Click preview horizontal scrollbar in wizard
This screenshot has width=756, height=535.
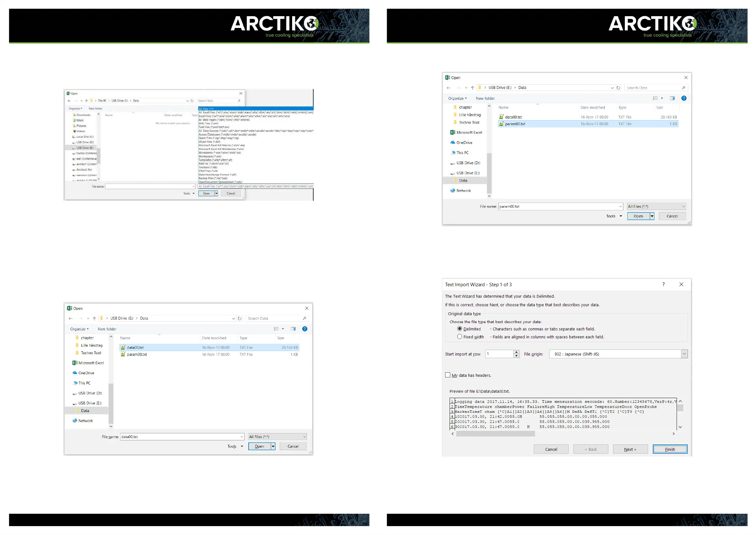click(x=495, y=434)
